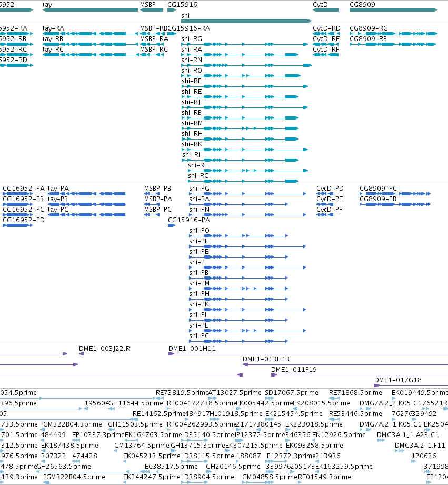Image resolution: width=448 pixels, height=485 pixels.
Task: Select protein shi-PA
Action: 200,199
